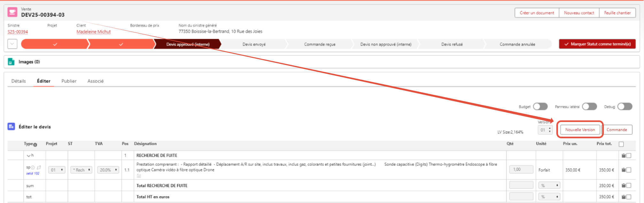
Task: Toggle the Budget switch
Action: (540, 107)
